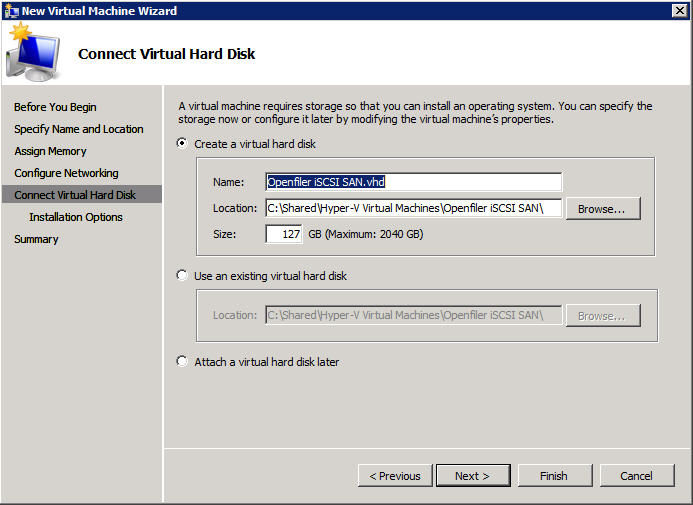Select Connect Virtual Hard Disk step
Screen dimensions: 693x505
coord(75,195)
